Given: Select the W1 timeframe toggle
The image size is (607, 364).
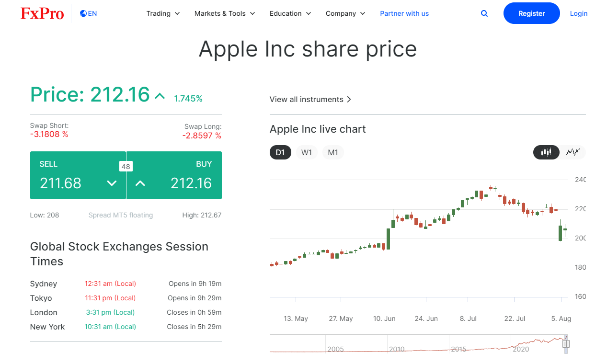Looking at the screenshot, I should click(307, 152).
